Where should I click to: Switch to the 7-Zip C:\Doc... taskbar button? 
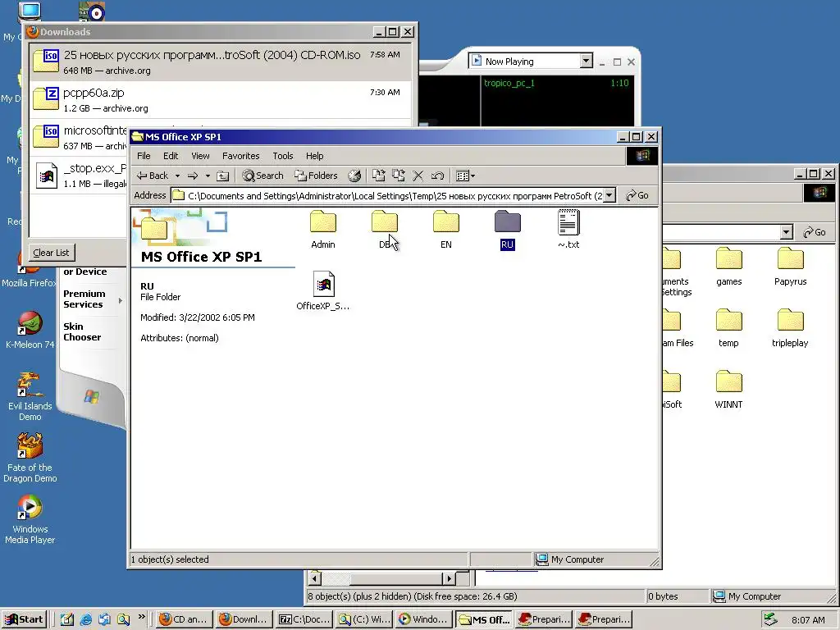pos(305,619)
